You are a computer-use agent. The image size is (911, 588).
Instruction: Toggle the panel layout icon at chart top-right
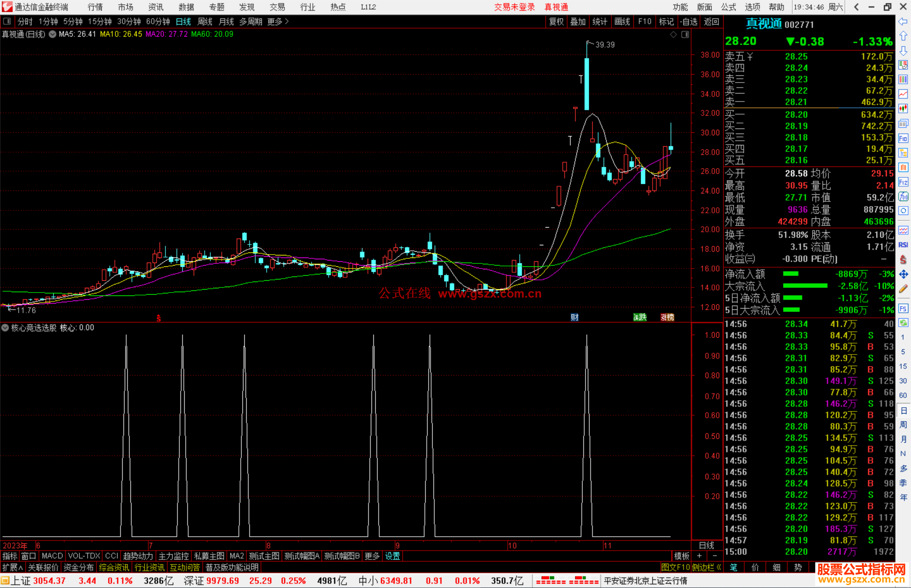685,35
